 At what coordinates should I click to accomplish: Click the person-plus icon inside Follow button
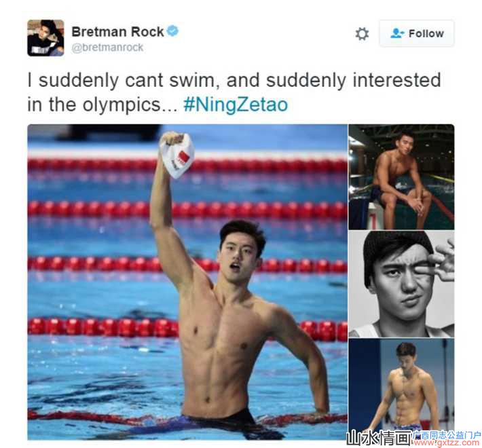[x=397, y=33]
